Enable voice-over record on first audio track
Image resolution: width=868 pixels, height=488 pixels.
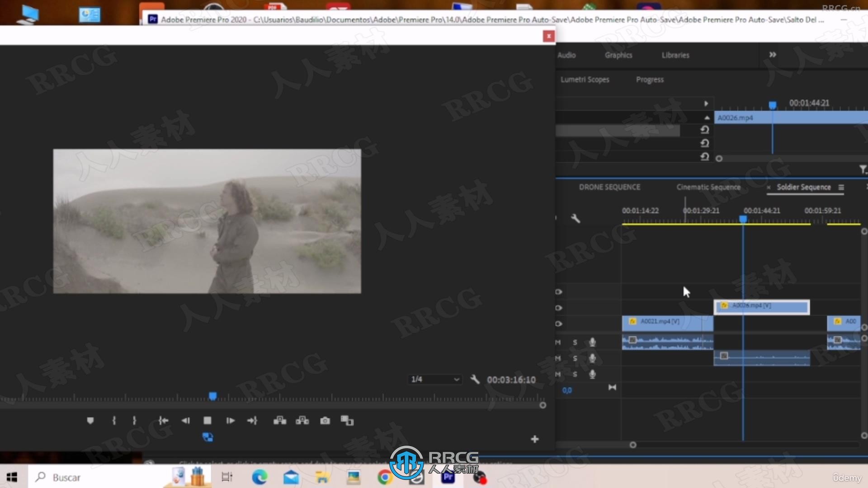pos(592,342)
